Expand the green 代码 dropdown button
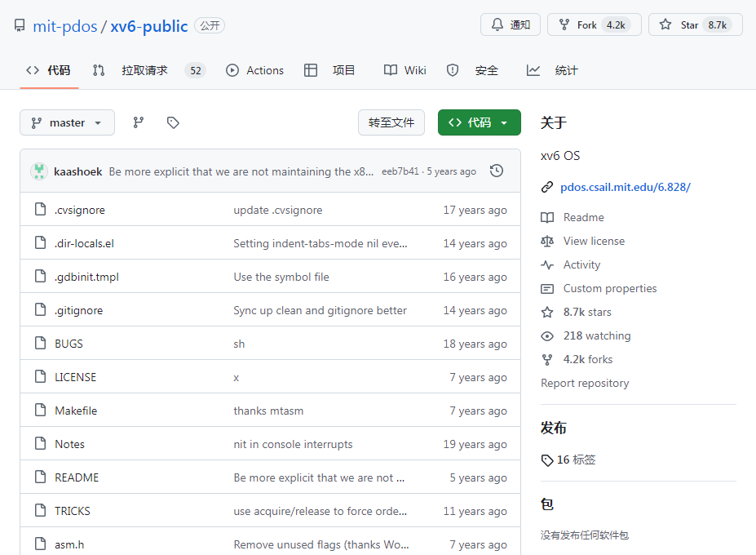 point(480,122)
